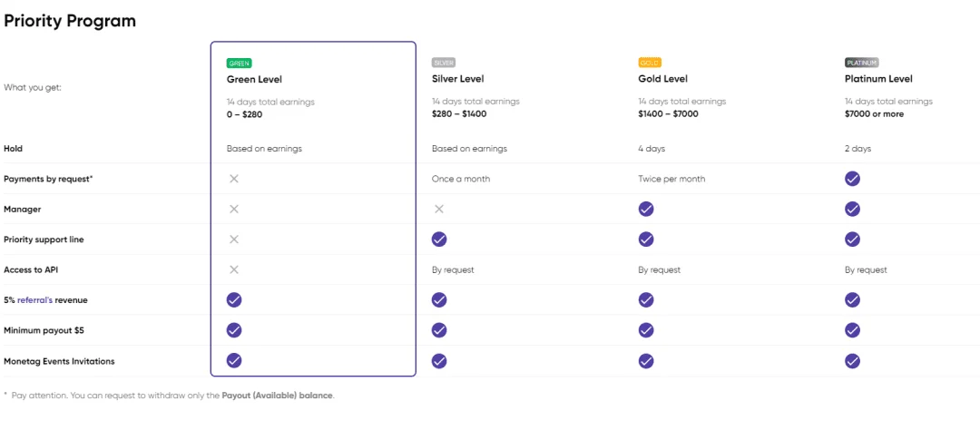Click Silver Level's Once a month value
Image resolution: width=980 pixels, height=440 pixels.
(x=461, y=179)
